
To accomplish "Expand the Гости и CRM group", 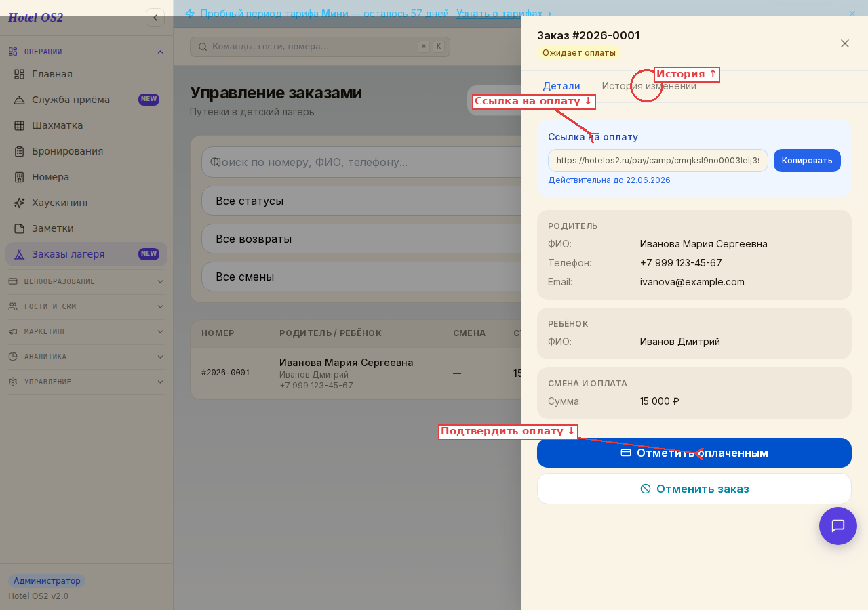I will point(86,306).
